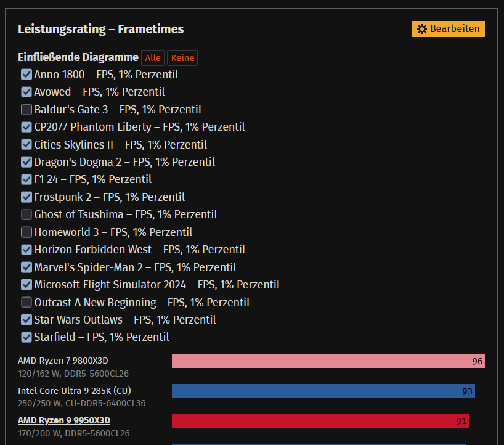Click the blue Core Ultra 9 285K bar
The height and width of the screenshot is (445, 504).
(x=323, y=391)
